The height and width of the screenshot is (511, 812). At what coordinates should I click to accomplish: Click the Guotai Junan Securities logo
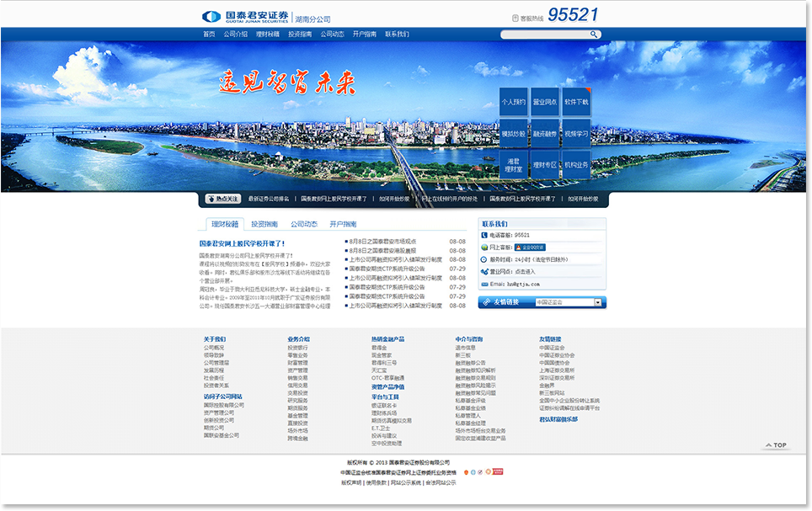[246, 17]
